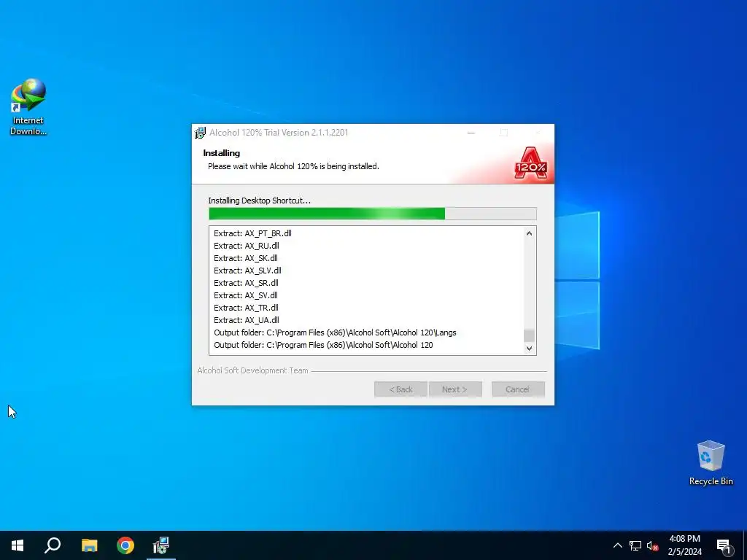The width and height of the screenshot is (747, 560).
Task: Click the muted volume tray icon
Action: [x=652, y=545]
